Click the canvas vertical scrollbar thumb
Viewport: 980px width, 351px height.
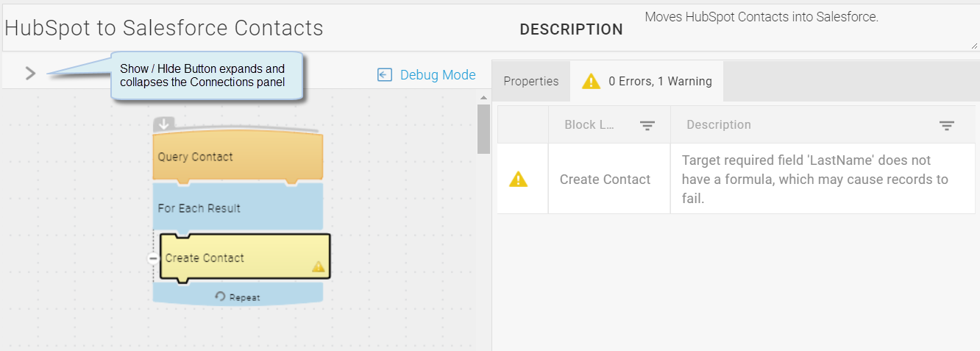(x=483, y=129)
